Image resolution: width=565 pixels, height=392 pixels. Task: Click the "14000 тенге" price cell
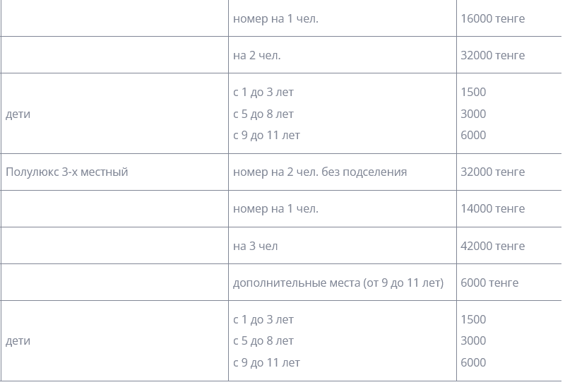[492, 208]
